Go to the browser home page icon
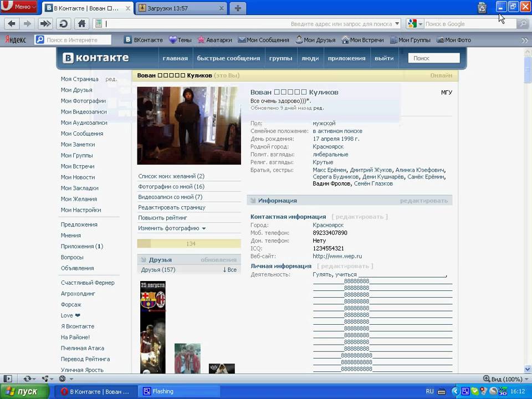Image resolution: width=532 pixels, height=399 pixels. (x=81, y=24)
